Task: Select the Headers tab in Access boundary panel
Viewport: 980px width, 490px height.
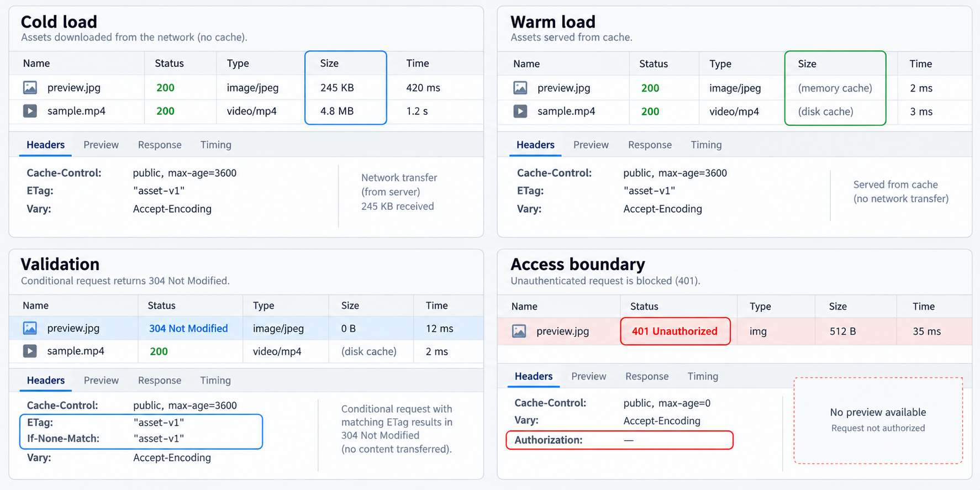Action: 534,376
